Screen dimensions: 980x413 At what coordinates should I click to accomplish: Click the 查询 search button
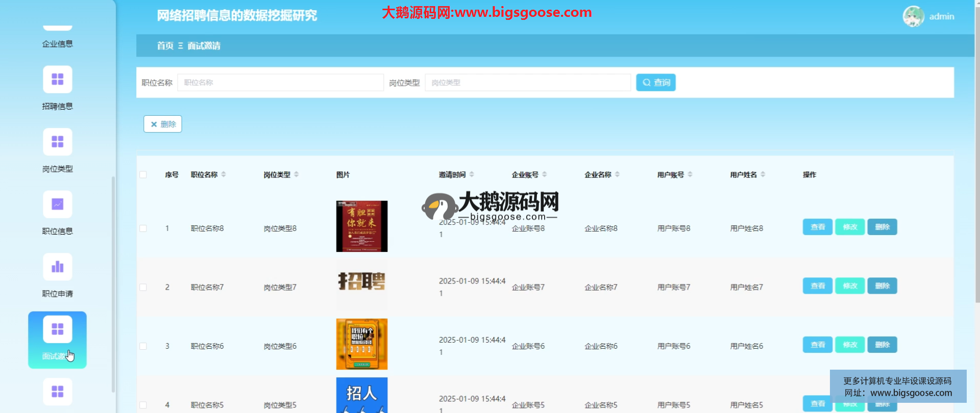click(655, 83)
